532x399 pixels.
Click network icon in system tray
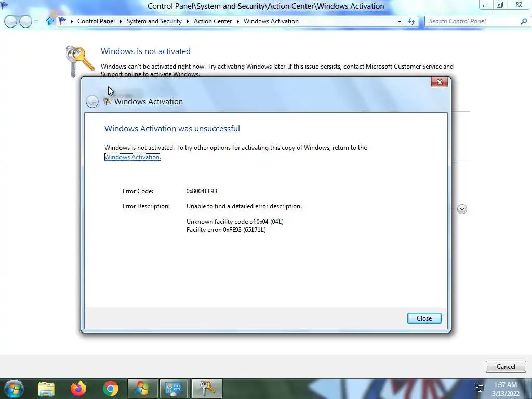[x=480, y=389]
